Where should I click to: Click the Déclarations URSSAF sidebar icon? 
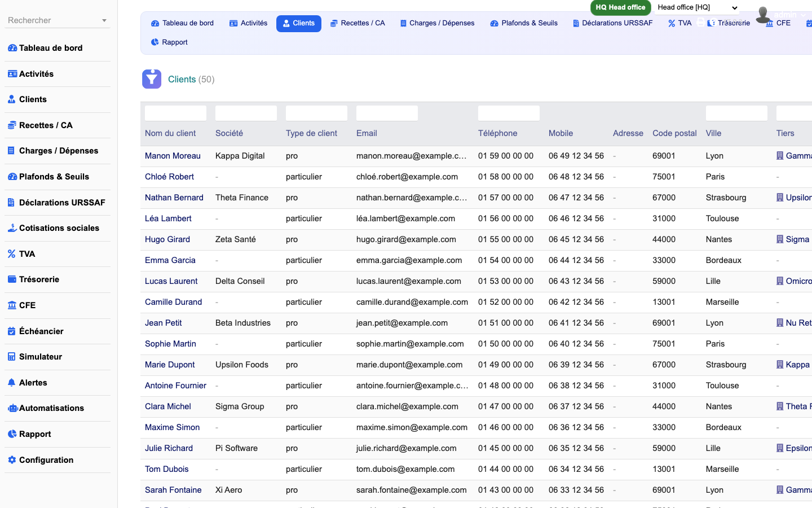(11, 203)
